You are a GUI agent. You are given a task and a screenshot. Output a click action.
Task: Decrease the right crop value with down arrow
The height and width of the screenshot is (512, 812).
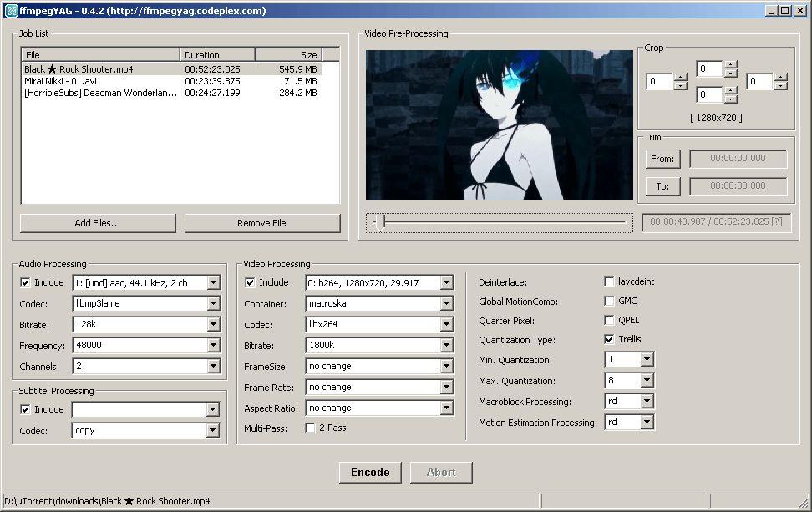[x=781, y=85]
